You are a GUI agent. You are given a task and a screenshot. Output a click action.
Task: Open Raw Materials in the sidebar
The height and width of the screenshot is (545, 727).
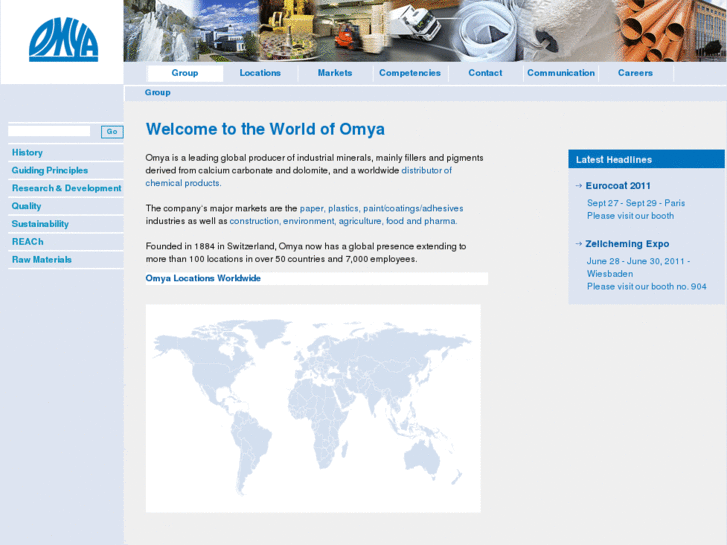(x=42, y=260)
